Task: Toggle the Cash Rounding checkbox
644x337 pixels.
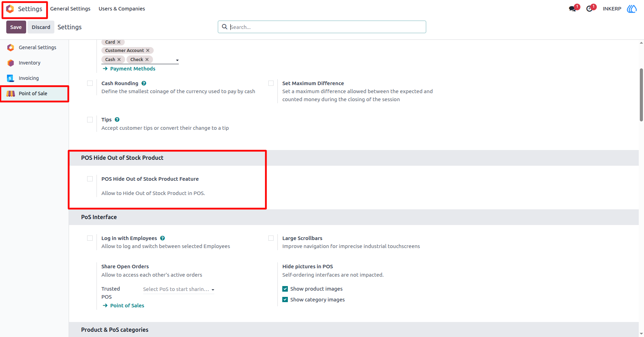Action: [x=90, y=83]
